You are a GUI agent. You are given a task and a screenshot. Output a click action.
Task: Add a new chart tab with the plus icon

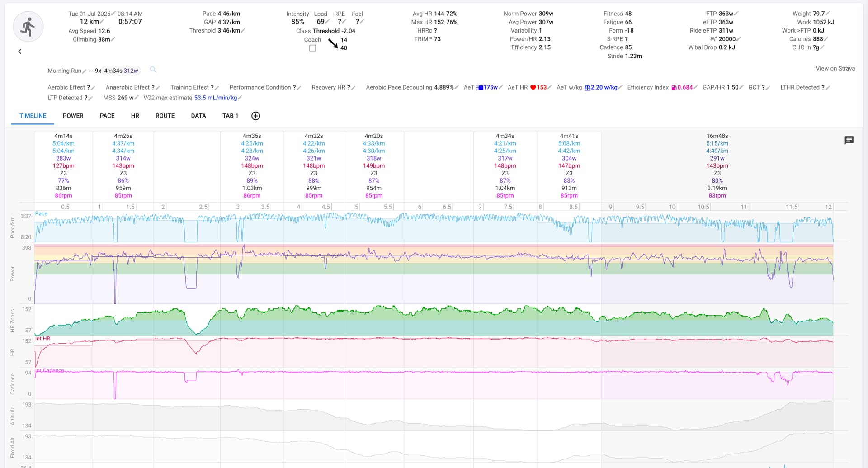[x=256, y=116]
